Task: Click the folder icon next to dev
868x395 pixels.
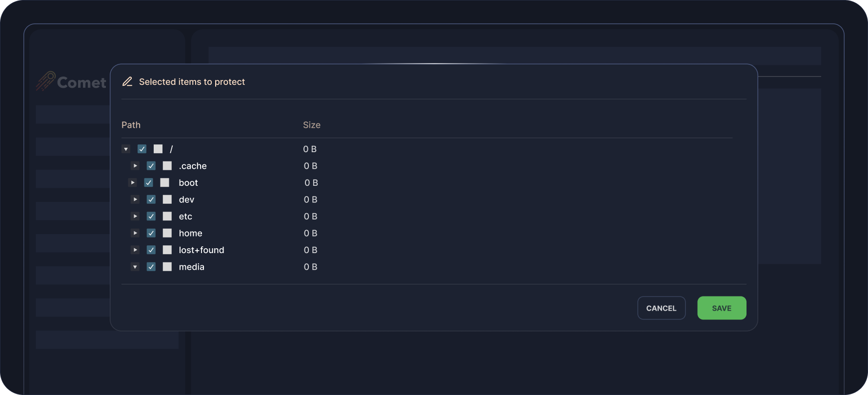Action: [x=167, y=199]
